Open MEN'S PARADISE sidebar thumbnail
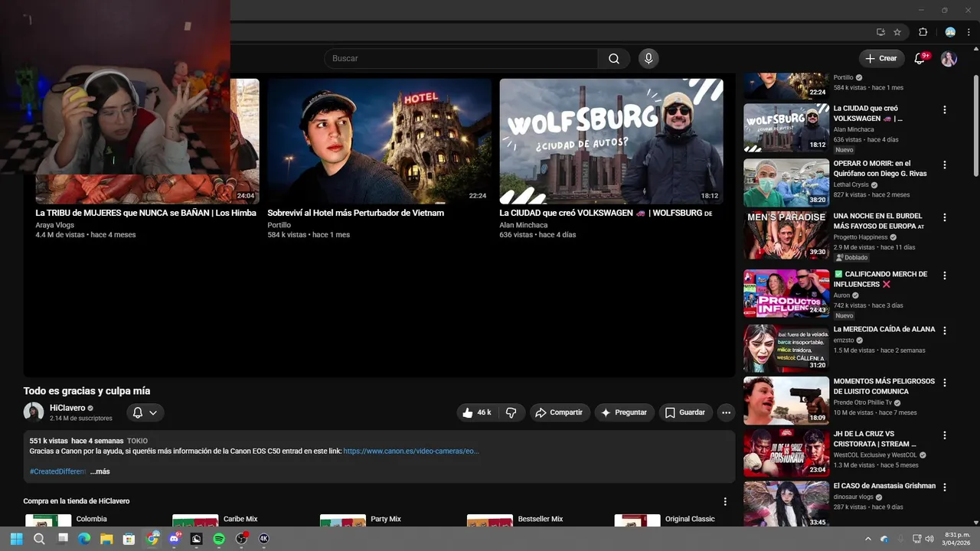The height and width of the screenshot is (551, 980). tap(786, 236)
